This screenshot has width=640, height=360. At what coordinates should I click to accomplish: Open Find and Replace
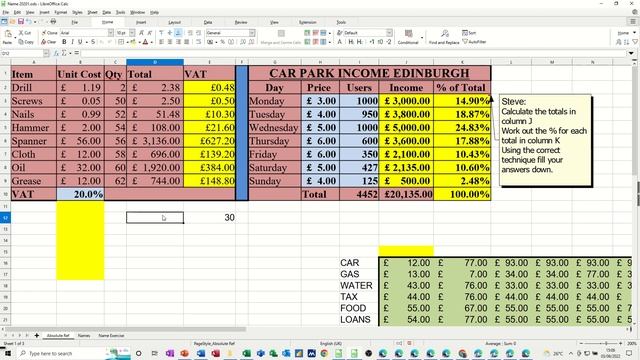coord(444,37)
